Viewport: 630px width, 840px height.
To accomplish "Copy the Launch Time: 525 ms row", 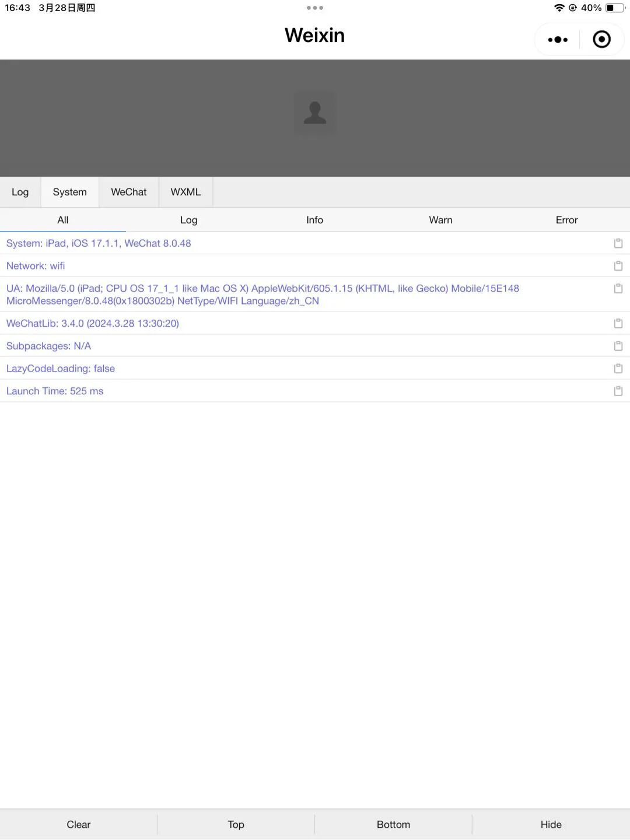I will (618, 391).
